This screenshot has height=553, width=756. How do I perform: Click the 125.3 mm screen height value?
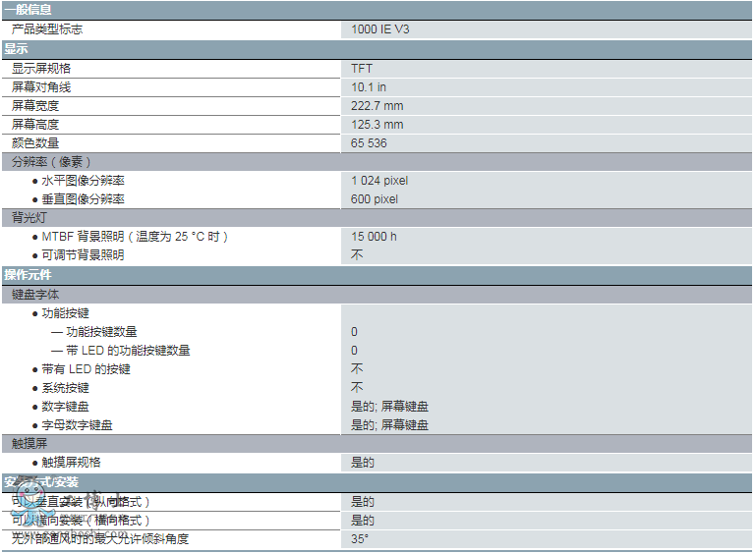pyautogui.click(x=378, y=125)
